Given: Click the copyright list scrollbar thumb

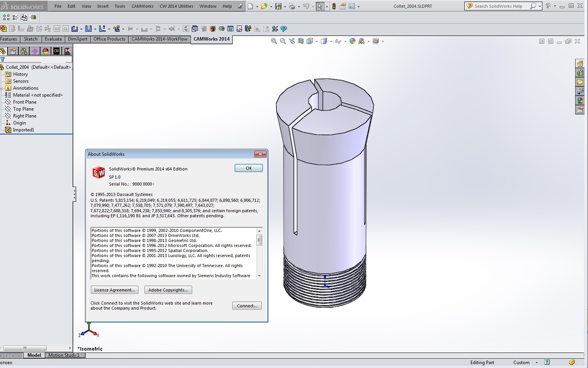Looking at the screenshot, I should [259, 240].
